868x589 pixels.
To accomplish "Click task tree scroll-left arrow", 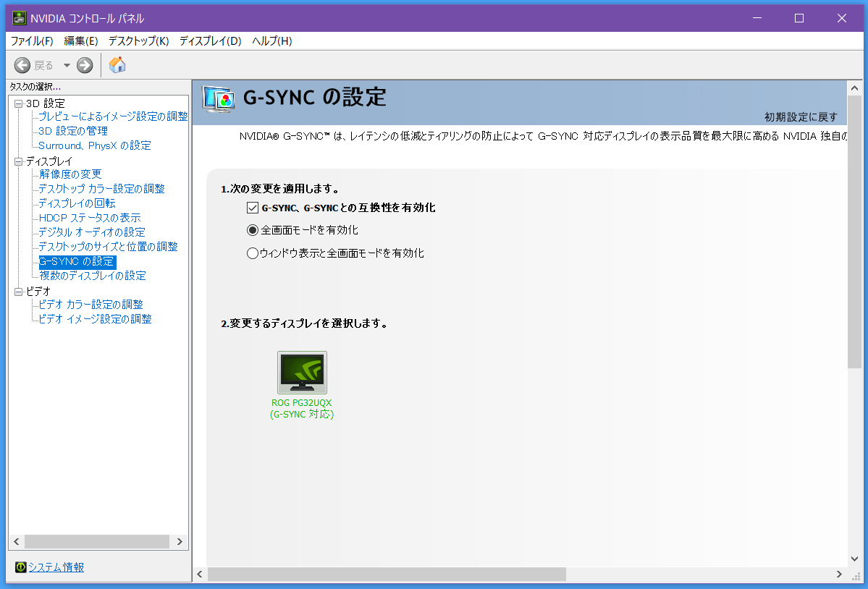I will coord(17,541).
